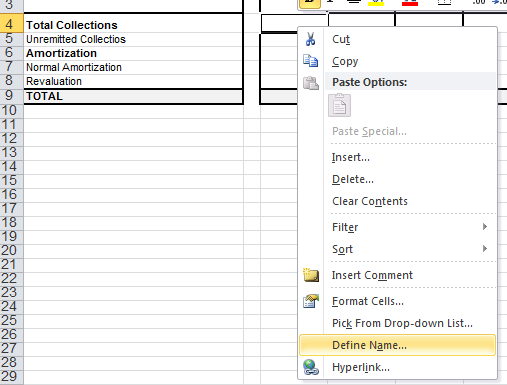Select row header 23
507x385 pixels.
click(12, 293)
